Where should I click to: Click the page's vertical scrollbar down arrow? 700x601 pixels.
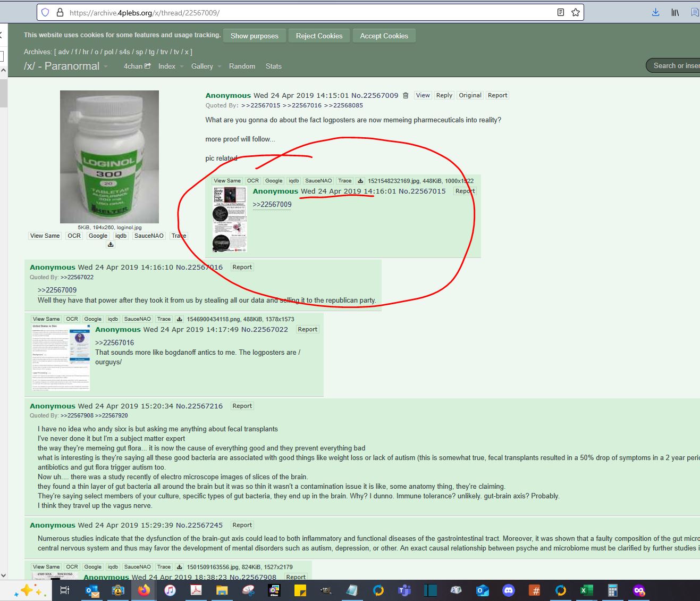[4, 575]
